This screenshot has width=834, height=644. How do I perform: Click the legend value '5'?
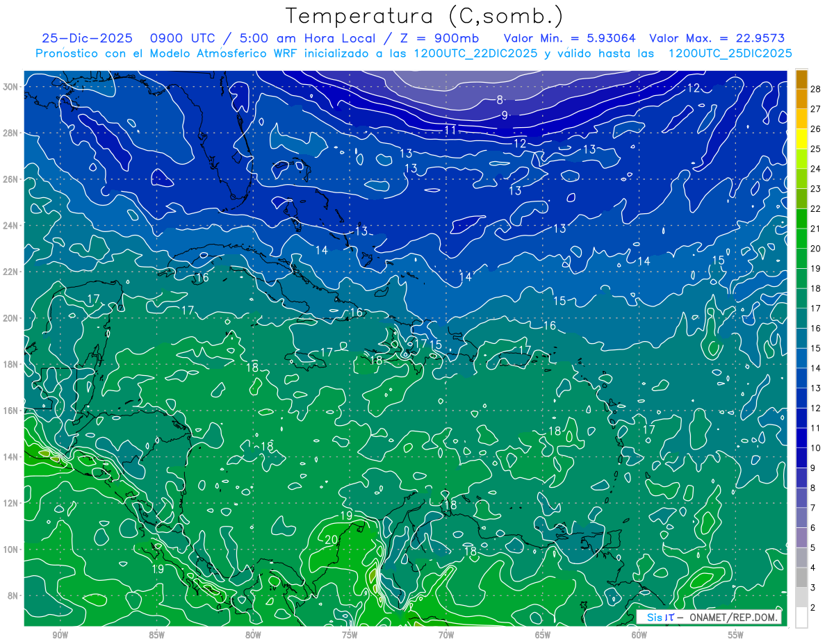tap(814, 548)
